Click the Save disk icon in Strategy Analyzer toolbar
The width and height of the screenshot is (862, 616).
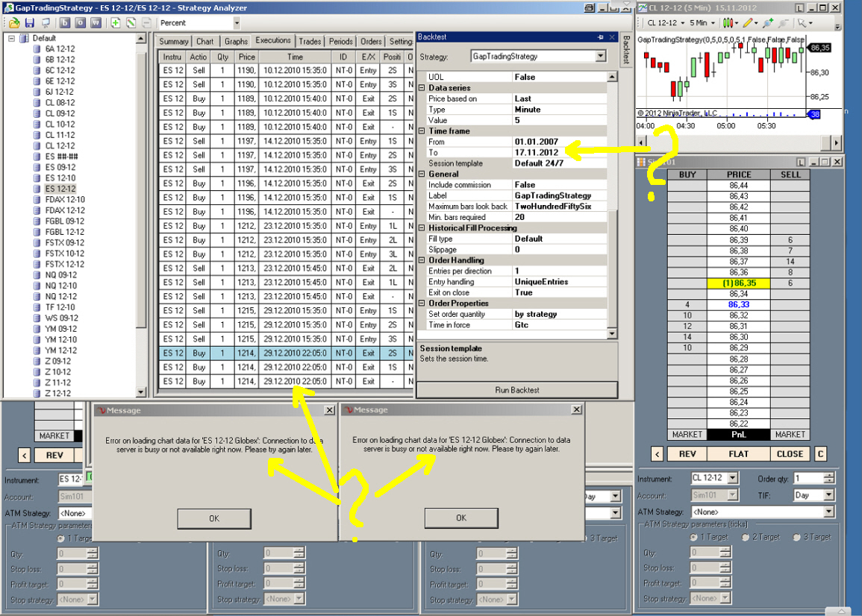30,23
